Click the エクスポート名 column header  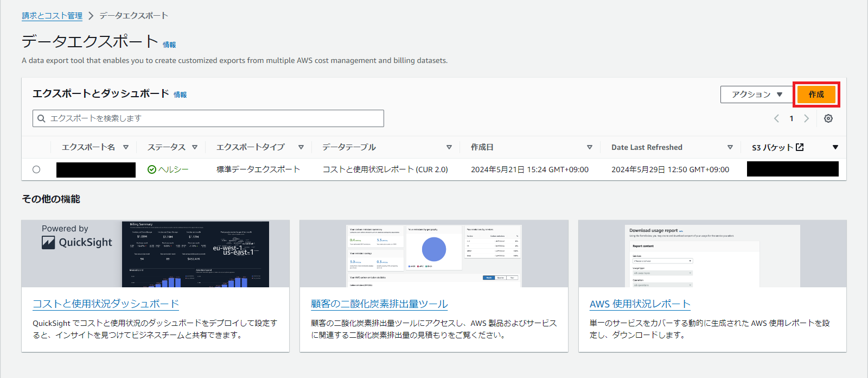point(88,147)
